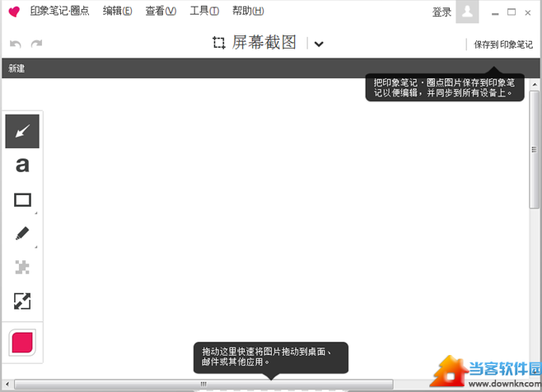Click the Redo arrow icon
The width and height of the screenshot is (542, 392).
coord(36,44)
